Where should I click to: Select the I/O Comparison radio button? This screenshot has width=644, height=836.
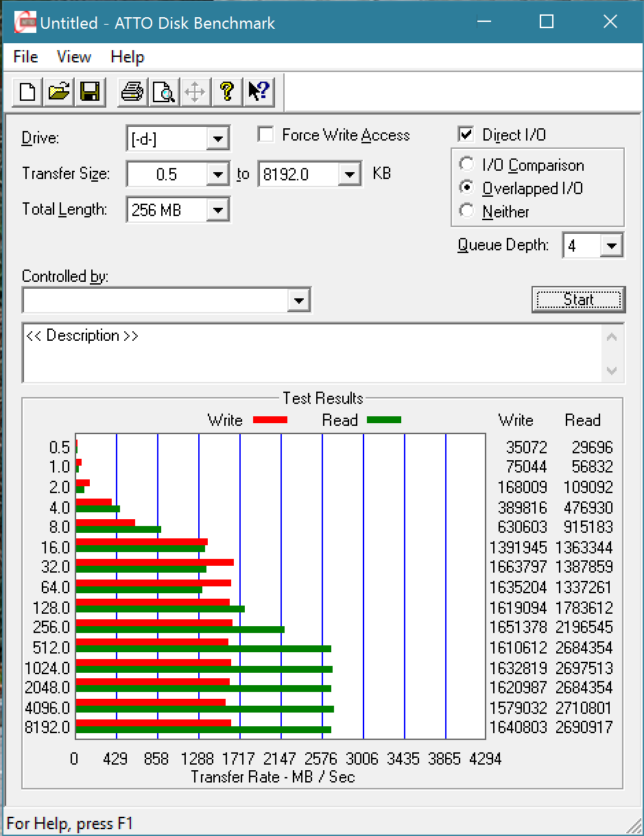point(467,165)
